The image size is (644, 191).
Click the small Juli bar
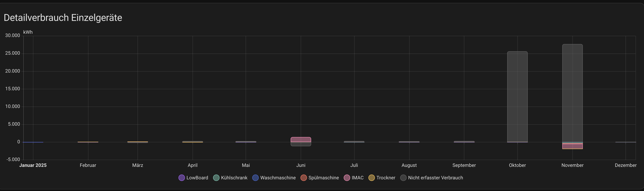tap(354, 142)
